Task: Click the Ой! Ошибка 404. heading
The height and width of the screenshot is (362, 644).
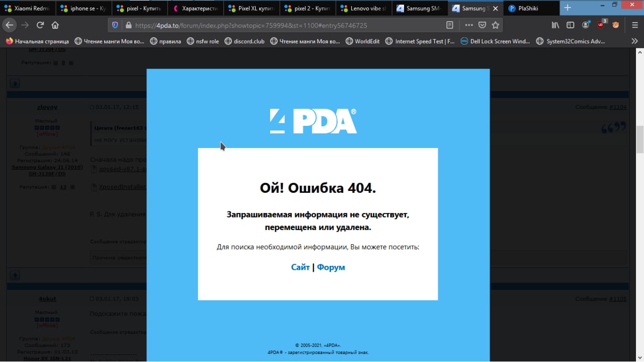Action: [318, 188]
